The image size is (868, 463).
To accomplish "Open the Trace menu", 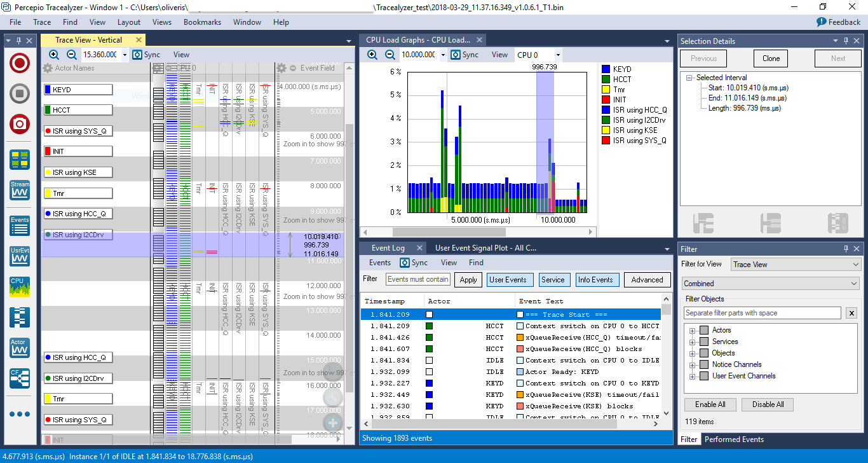I will click(x=42, y=22).
